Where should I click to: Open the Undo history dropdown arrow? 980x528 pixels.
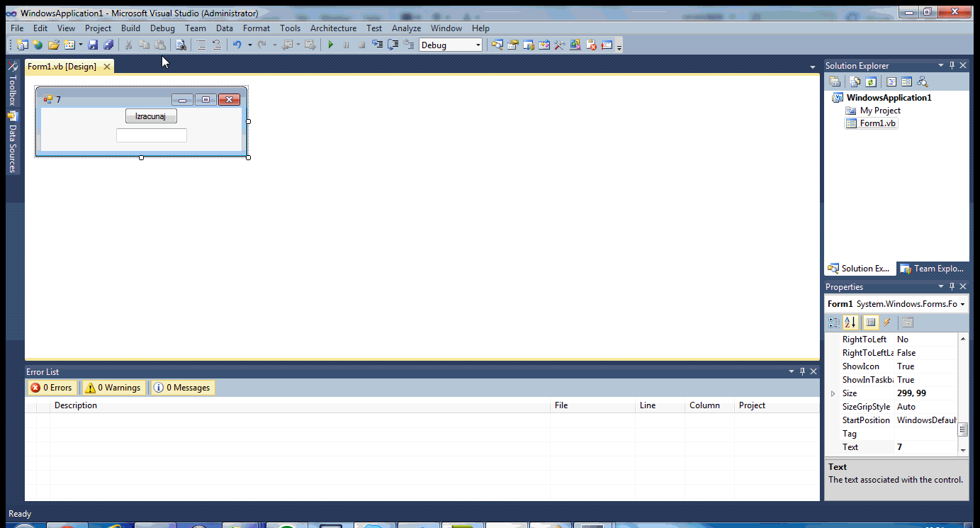(250, 45)
